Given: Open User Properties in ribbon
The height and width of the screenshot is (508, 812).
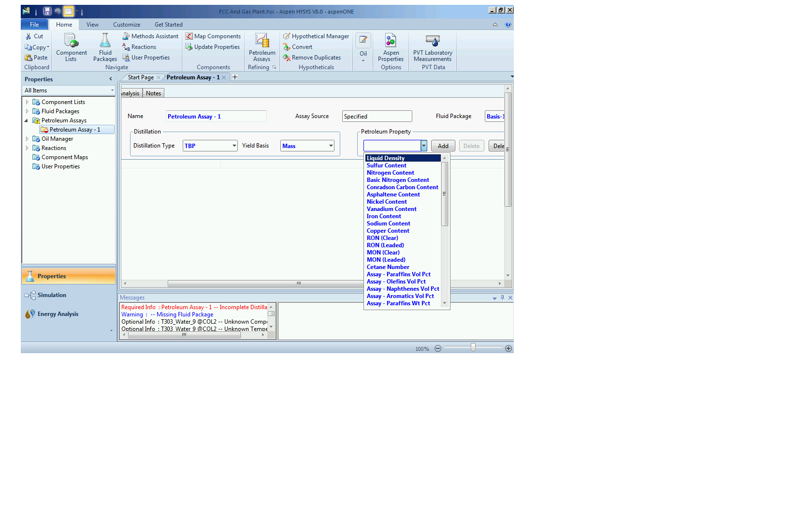Looking at the screenshot, I should pyautogui.click(x=146, y=58).
